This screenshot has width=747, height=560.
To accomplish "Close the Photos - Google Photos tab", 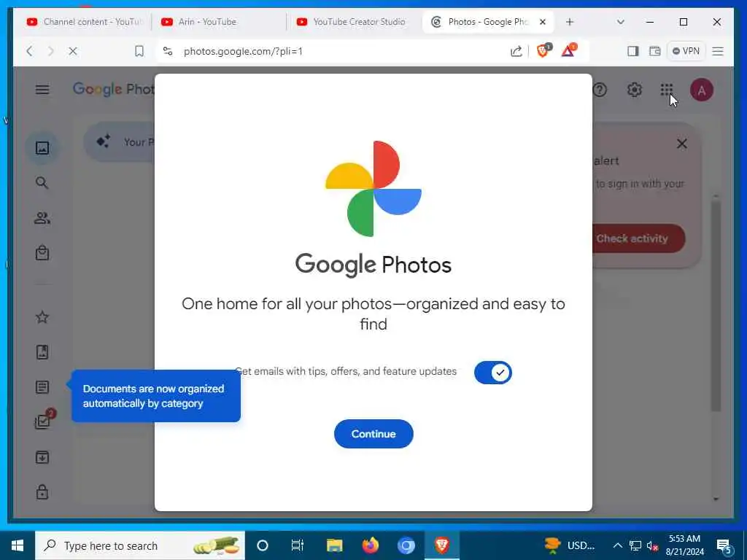I will (542, 22).
